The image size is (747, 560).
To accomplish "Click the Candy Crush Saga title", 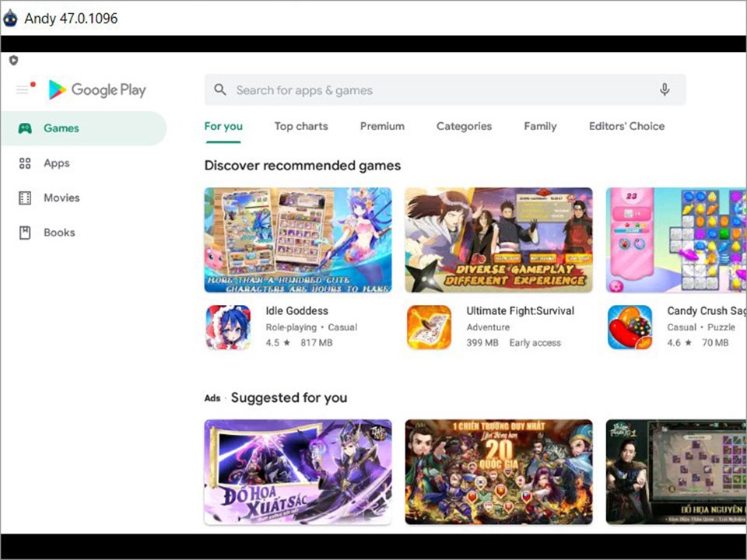I will (707, 311).
